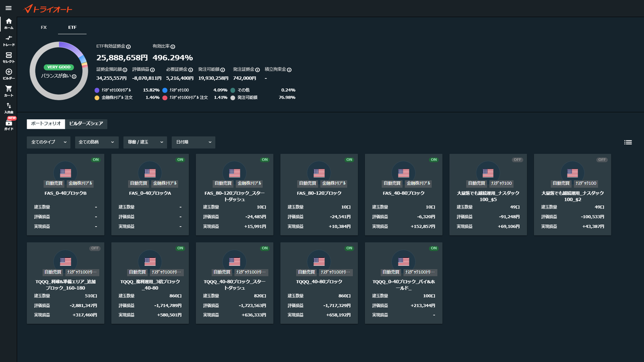Open deposit/withdrawal (入出金) in sidebar

9,108
